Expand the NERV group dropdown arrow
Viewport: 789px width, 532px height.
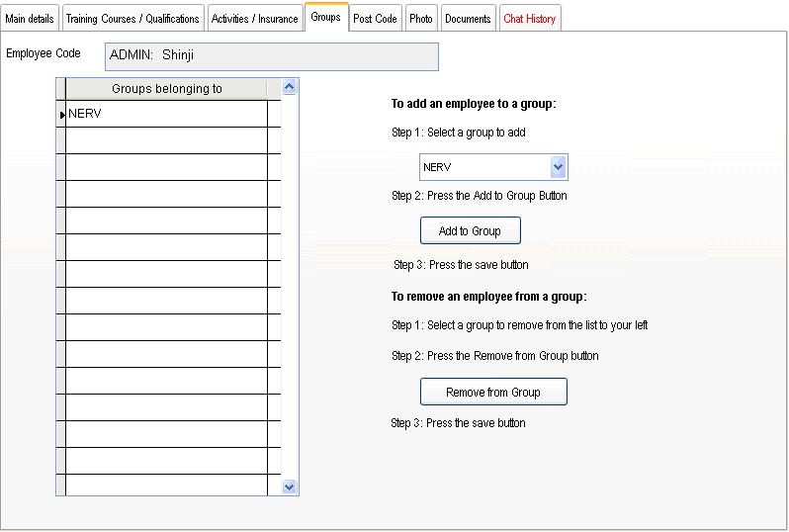558,167
